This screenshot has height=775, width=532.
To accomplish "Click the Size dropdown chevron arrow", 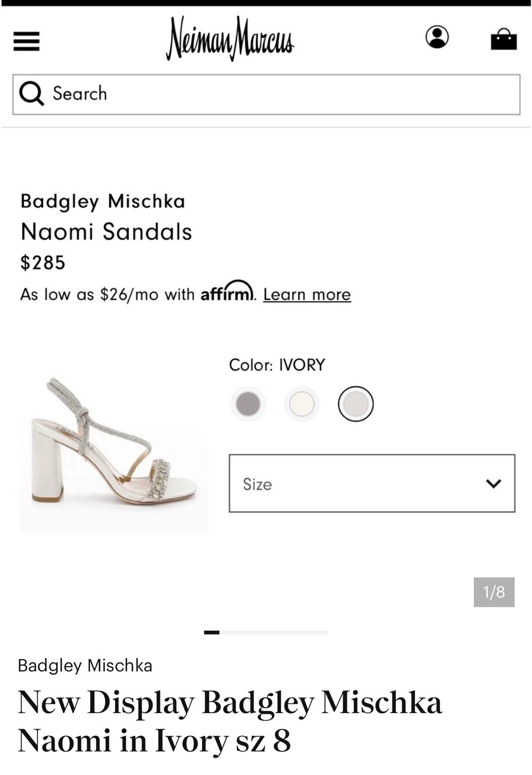I will [493, 483].
